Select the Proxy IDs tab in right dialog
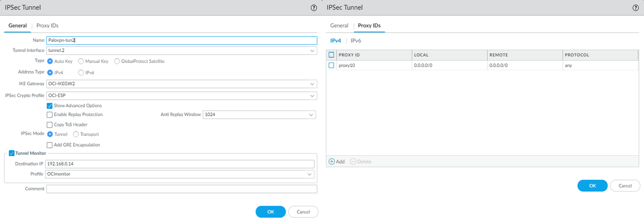Image resolution: width=644 pixels, height=224 pixels. point(369,26)
